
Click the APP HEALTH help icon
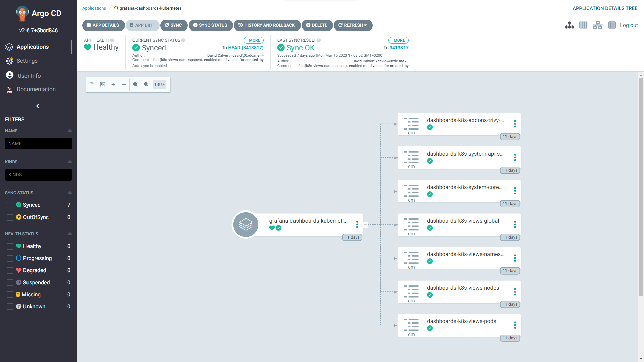pos(112,40)
